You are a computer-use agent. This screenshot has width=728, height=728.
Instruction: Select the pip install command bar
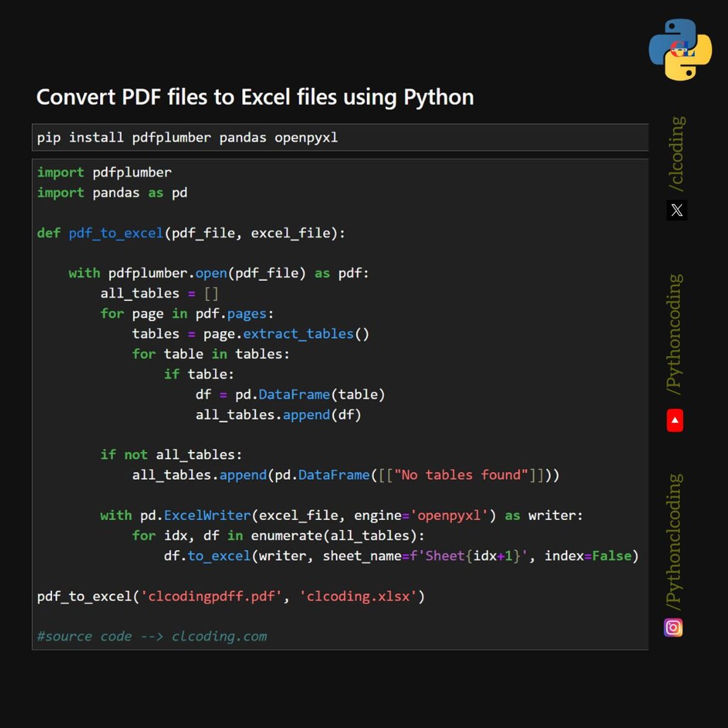click(x=186, y=137)
